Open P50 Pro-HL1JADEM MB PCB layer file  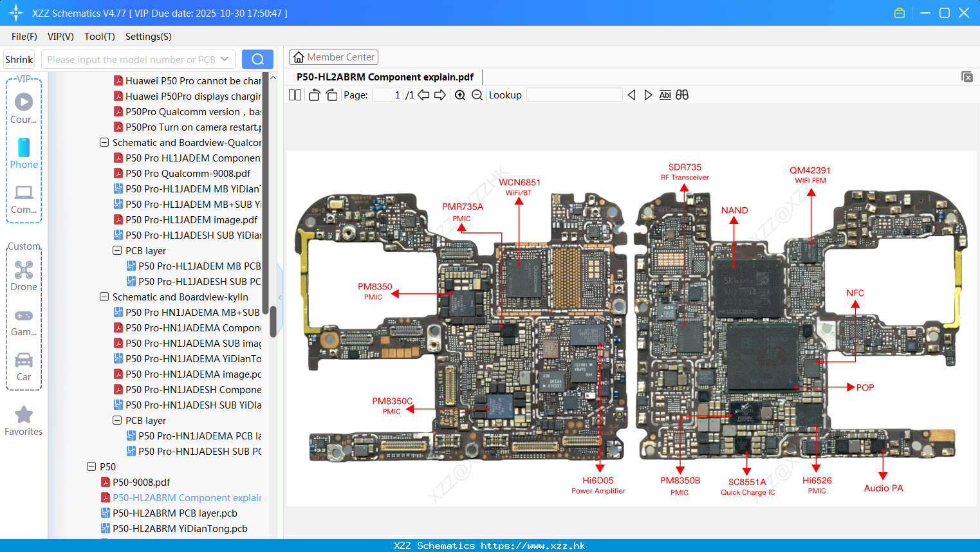194,266
